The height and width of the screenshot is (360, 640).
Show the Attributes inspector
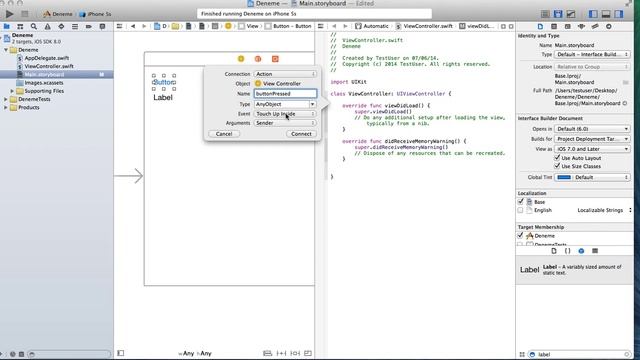coord(581,27)
